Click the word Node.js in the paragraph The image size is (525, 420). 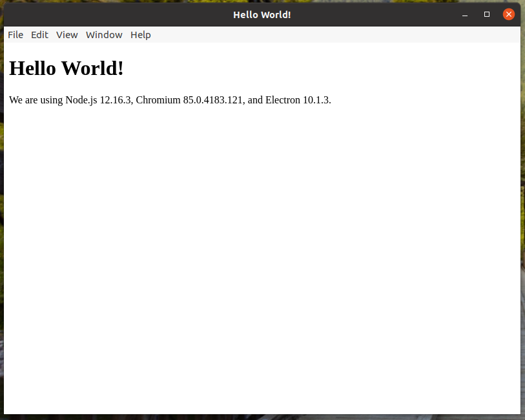pos(81,100)
